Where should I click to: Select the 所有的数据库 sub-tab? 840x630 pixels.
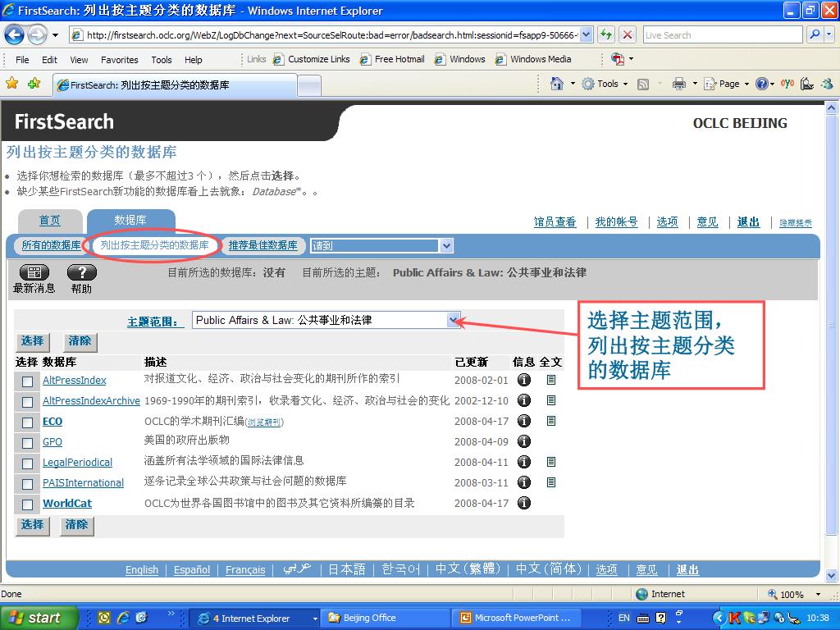coord(52,245)
